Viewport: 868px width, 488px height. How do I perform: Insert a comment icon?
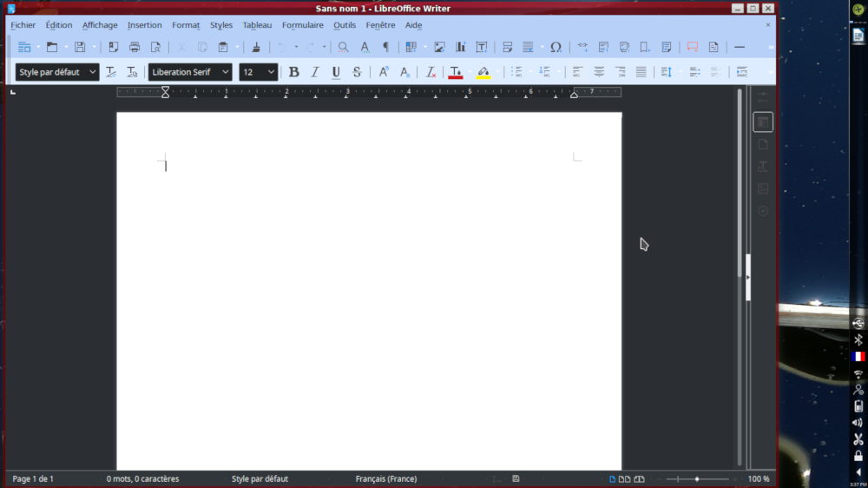(693, 47)
